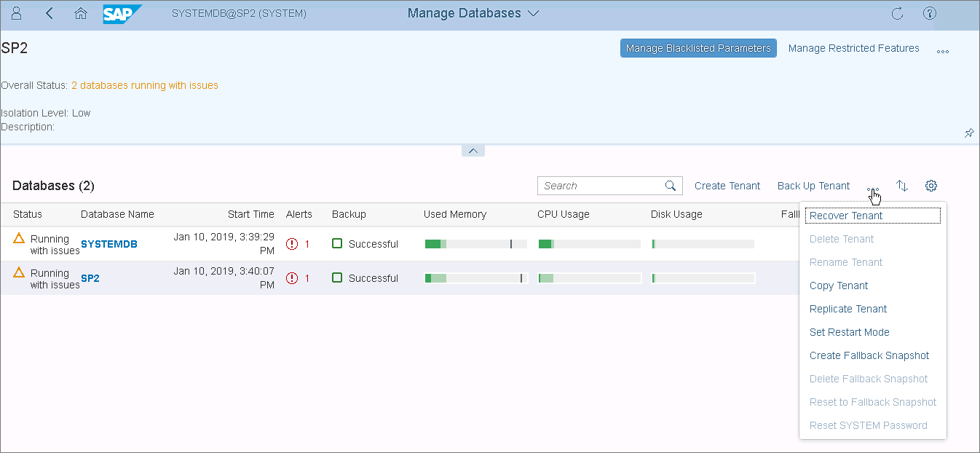Click Manage Blacklisted Parameters button

pyautogui.click(x=698, y=48)
